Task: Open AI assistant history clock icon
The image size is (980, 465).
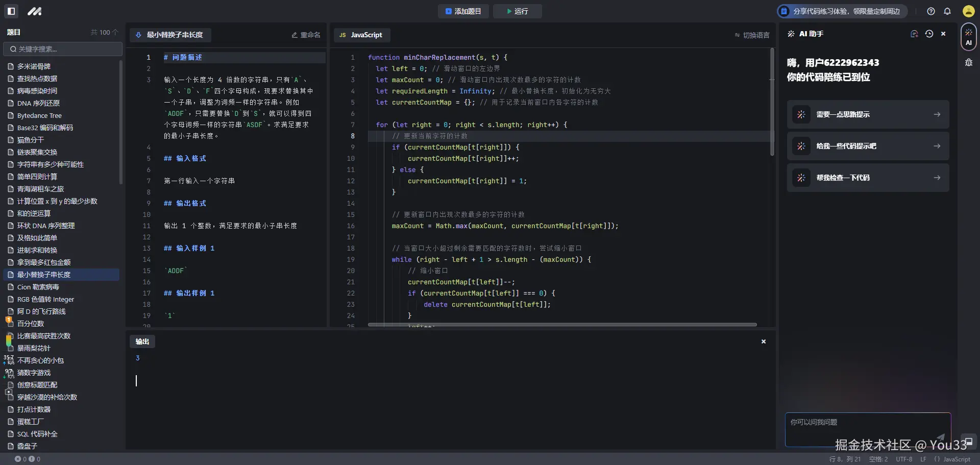Action: pos(929,34)
